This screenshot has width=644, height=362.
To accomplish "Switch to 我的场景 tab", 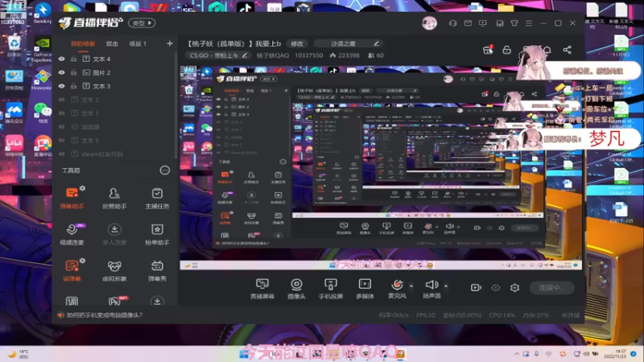I will pos(83,44).
